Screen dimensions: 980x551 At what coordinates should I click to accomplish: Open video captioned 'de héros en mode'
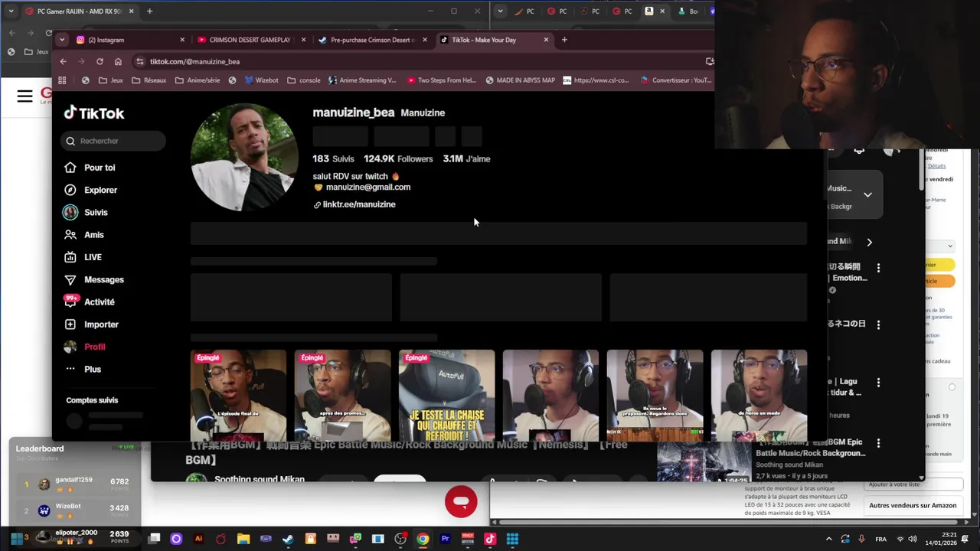[x=759, y=396]
